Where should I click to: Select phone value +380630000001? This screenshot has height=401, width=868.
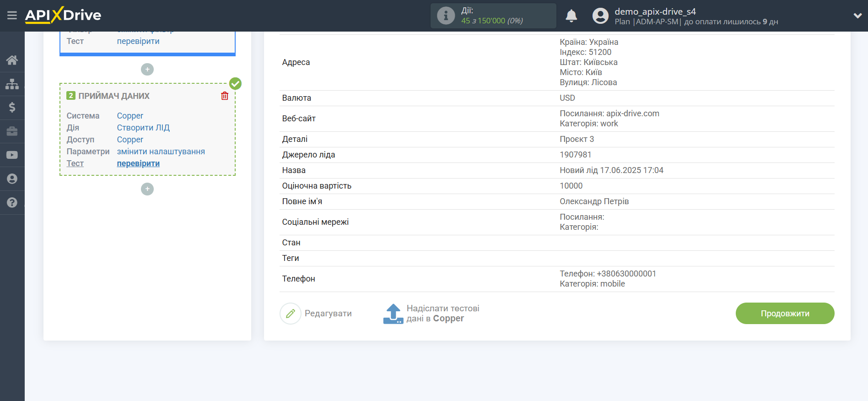tap(626, 274)
